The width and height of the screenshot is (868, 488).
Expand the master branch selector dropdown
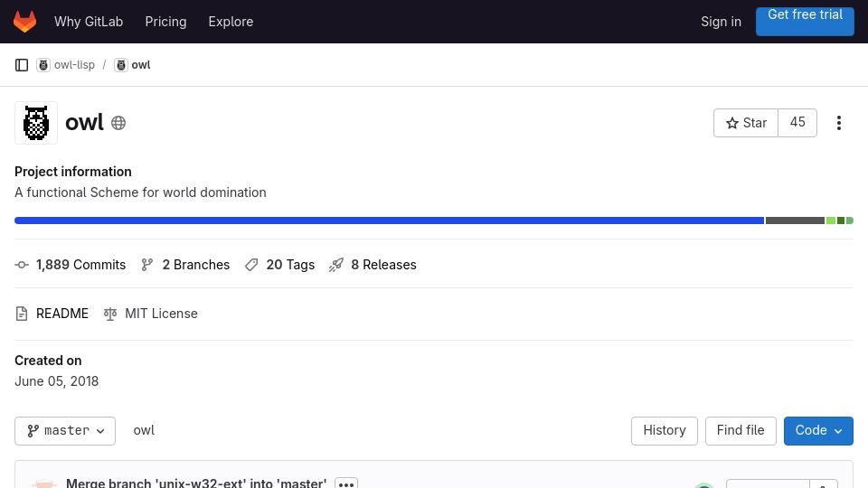tap(65, 431)
